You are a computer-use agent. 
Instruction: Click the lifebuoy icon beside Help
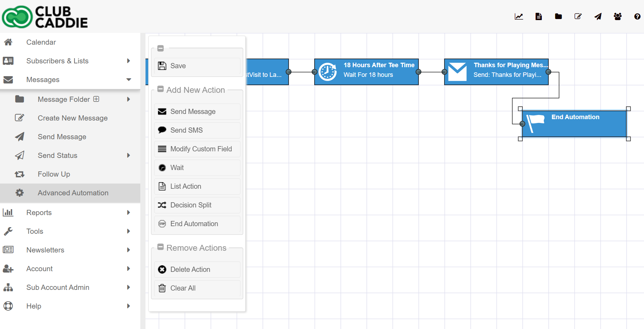8,306
